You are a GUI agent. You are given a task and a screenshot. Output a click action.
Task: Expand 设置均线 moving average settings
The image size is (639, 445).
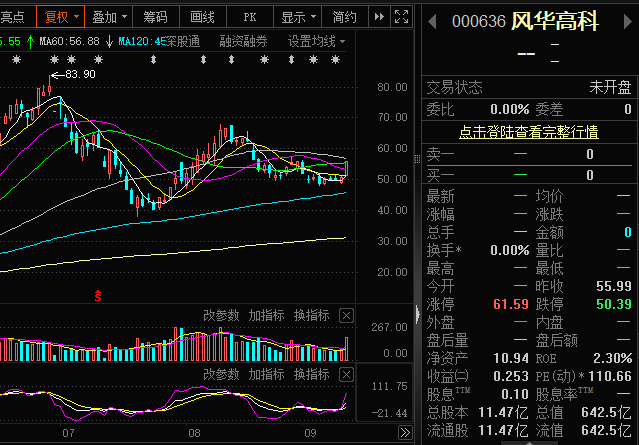[x=316, y=41]
